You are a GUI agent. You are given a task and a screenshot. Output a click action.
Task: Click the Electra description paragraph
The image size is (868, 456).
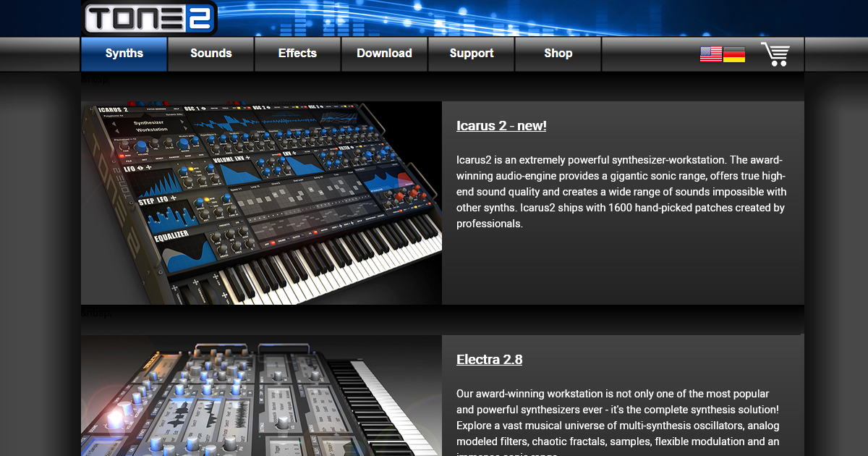click(x=618, y=418)
